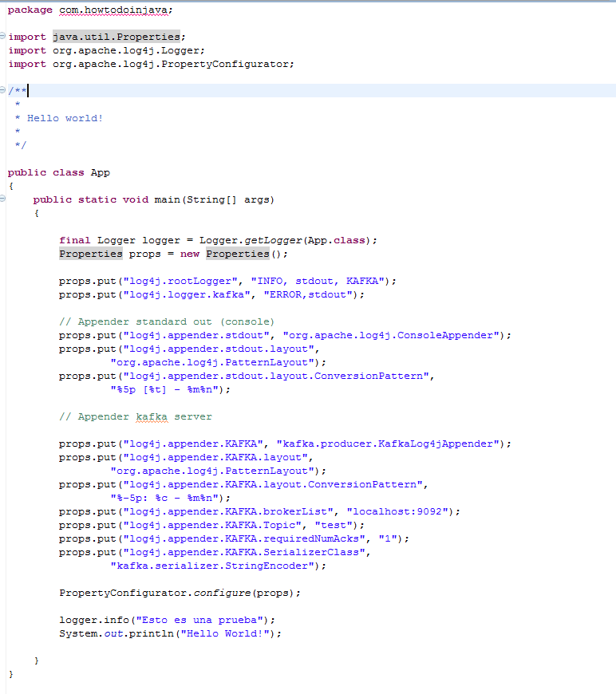Image resolution: width=616 pixels, height=694 pixels.
Task: Place cursor on org.apache.log4j.Logger import
Action: click(x=129, y=50)
